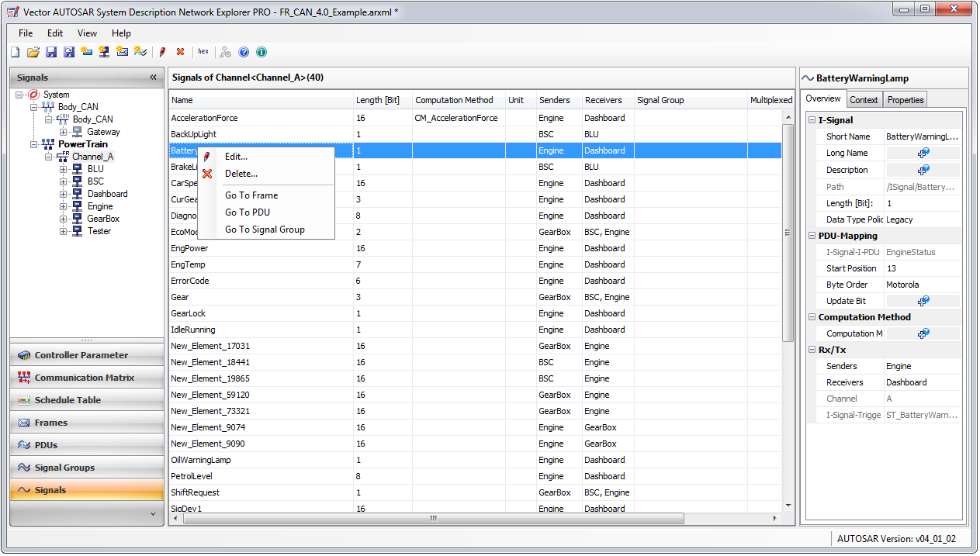This screenshot has width=980, height=556.
Task: Collapse the I-Signal property section
Action: pyautogui.click(x=812, y=120)
